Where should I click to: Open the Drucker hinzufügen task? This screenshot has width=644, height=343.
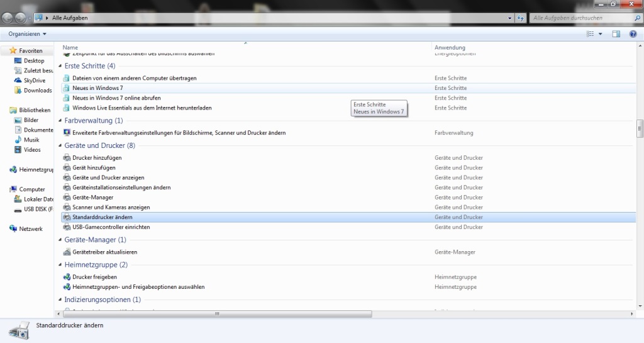pos(97,158)
